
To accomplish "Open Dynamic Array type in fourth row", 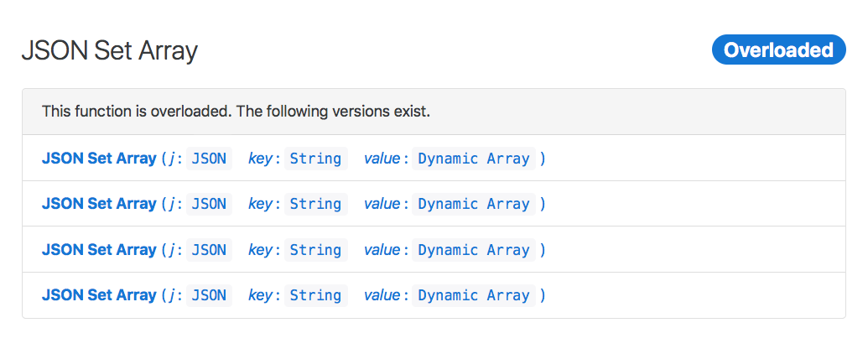I will click(x=474, y=295).
